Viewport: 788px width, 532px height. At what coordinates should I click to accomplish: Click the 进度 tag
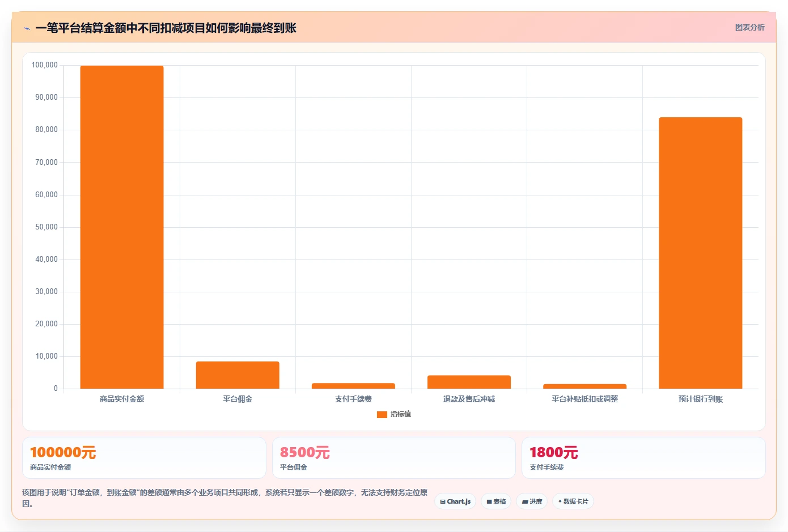point(532,501)
